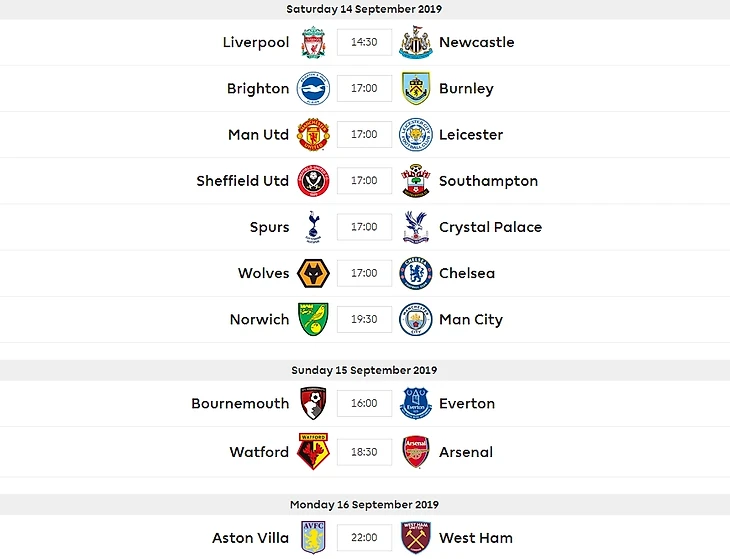Click the Leicester fox crest
The height and width of the screenshot is (559, 730).
pos(415,135)
